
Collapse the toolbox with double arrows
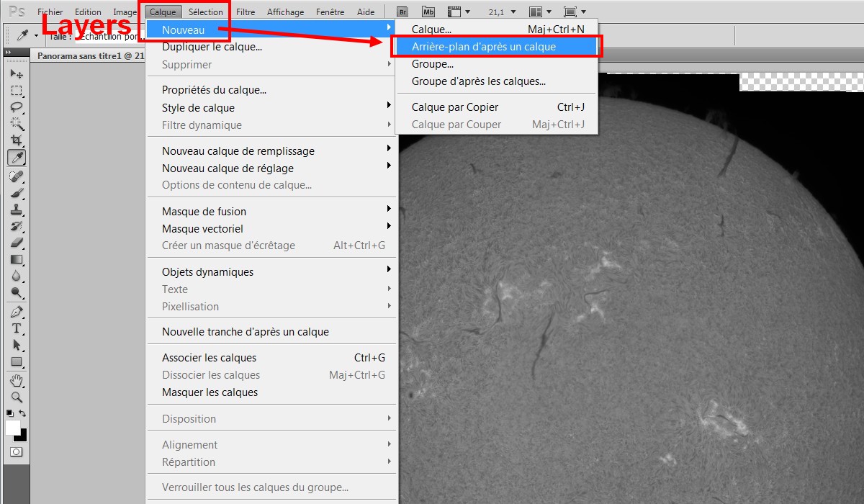tap(9, 53)
